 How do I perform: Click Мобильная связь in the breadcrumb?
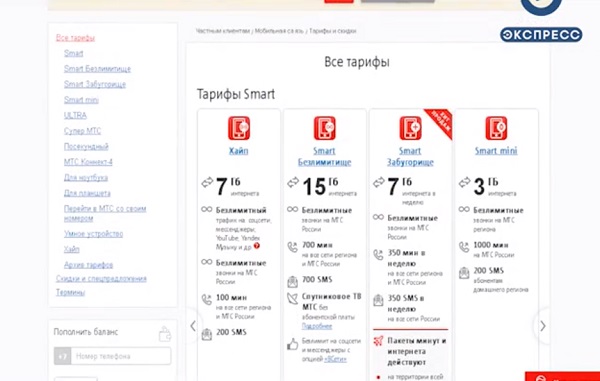[x=279, y=31]
